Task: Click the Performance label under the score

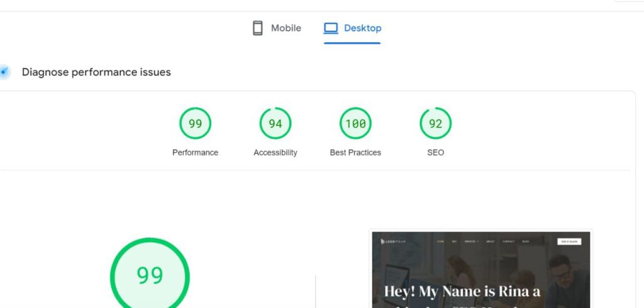Action: pos(195,153)
